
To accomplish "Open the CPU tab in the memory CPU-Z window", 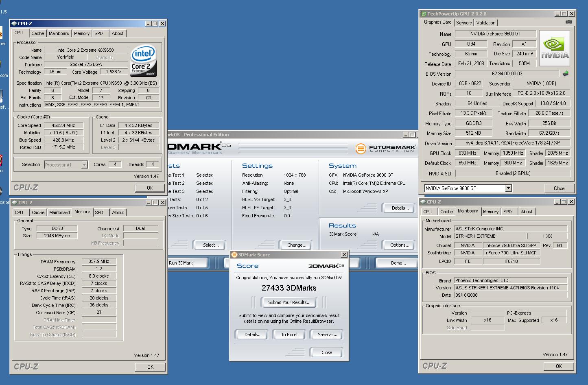I will pyautogui.click(x=19, y=212).
